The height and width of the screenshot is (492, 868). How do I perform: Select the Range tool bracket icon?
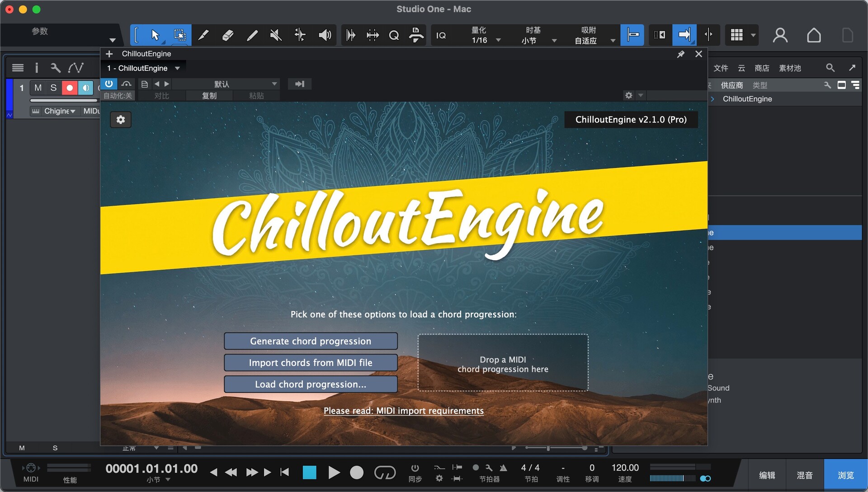point(137,35)
